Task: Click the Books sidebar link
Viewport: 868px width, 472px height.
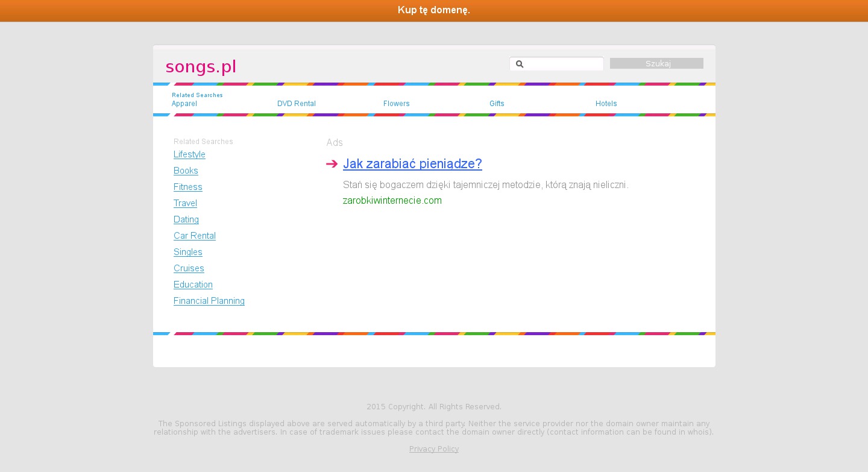Action: pos(186,171)
